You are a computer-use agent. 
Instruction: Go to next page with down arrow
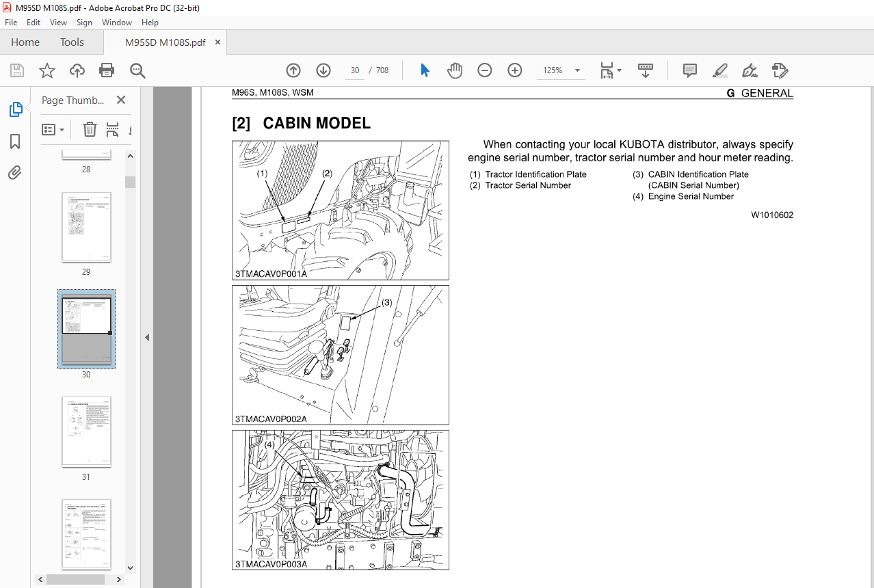click(323, 70)
